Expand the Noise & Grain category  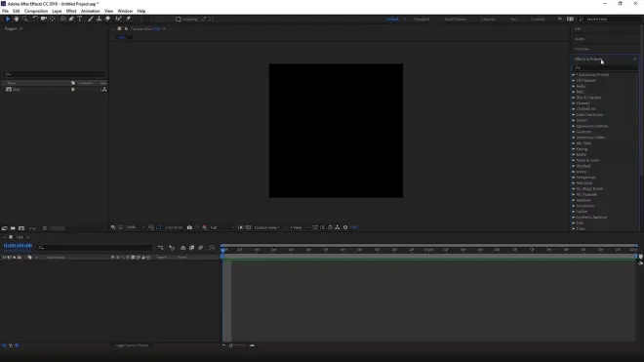click(x=574, y=160)
